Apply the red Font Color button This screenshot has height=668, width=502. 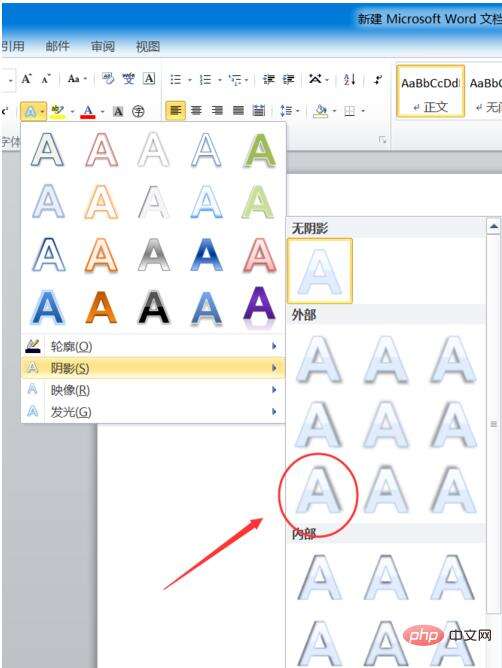[88, 112]
